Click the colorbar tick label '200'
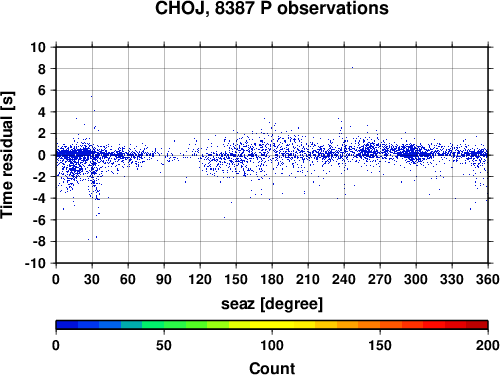500x375 pixels. (x=488, y=345)
